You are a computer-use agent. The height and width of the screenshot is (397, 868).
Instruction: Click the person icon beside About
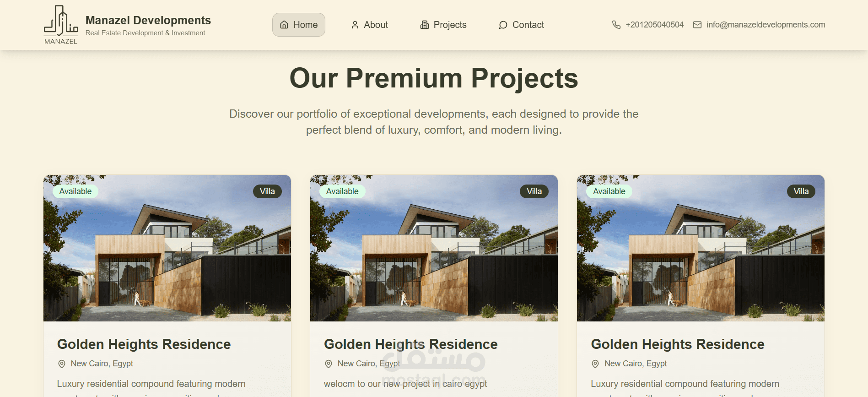[355, 25]
